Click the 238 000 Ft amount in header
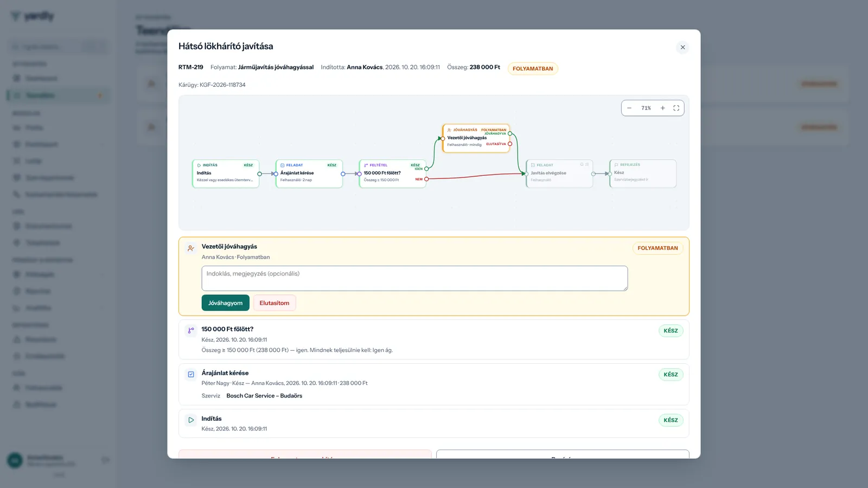 point(485,67)
